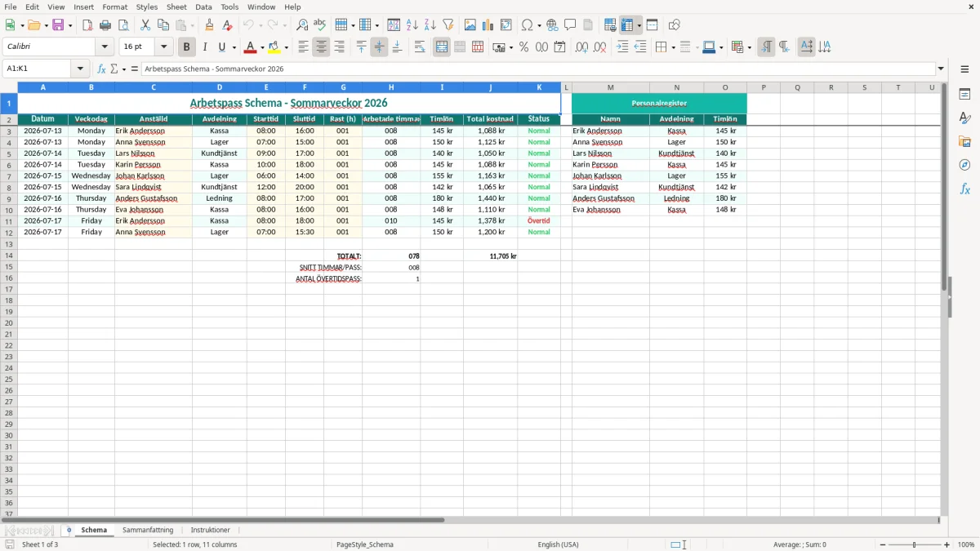Click Insert Chart icon
This screenshot has width=980, height=551.
[488, 25]
